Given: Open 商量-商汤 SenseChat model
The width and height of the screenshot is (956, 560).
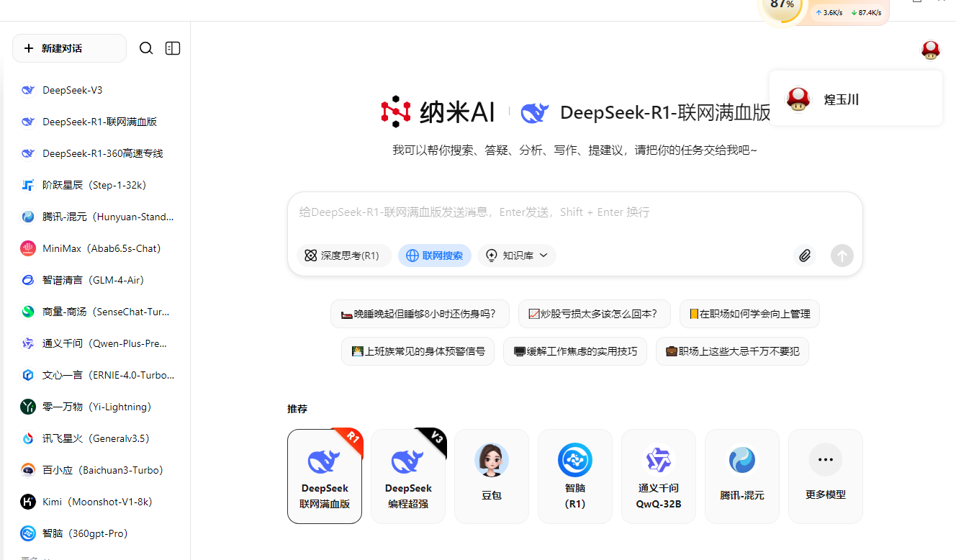Looking at the screenshot, I should tap(95, 312).
